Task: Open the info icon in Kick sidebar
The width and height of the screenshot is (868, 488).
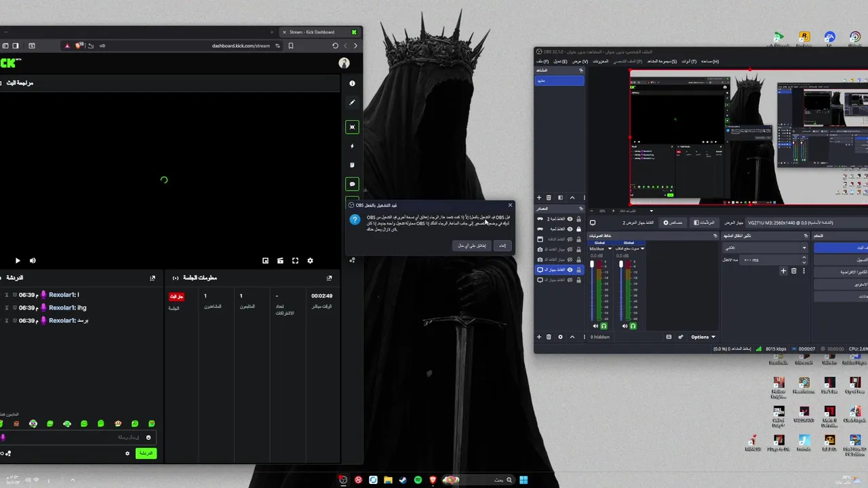Action: pos(352,83)
